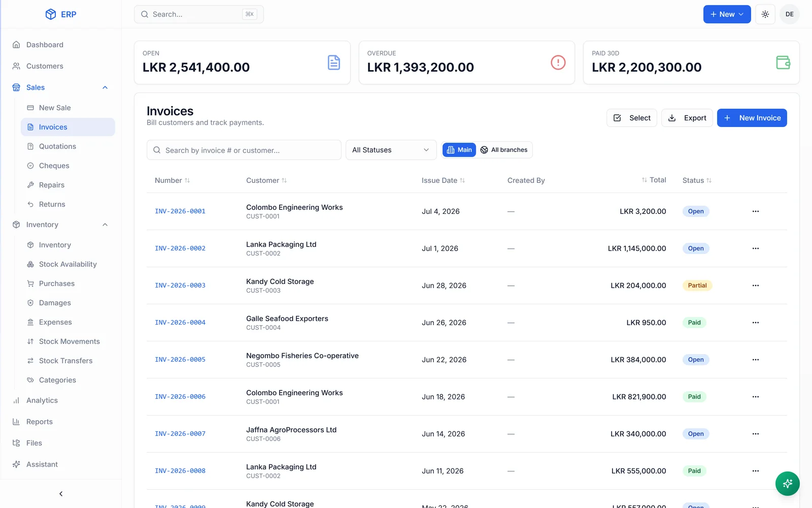Open the DE user avatar menu
The image size is (812, 508).
(x=789, y=14)
